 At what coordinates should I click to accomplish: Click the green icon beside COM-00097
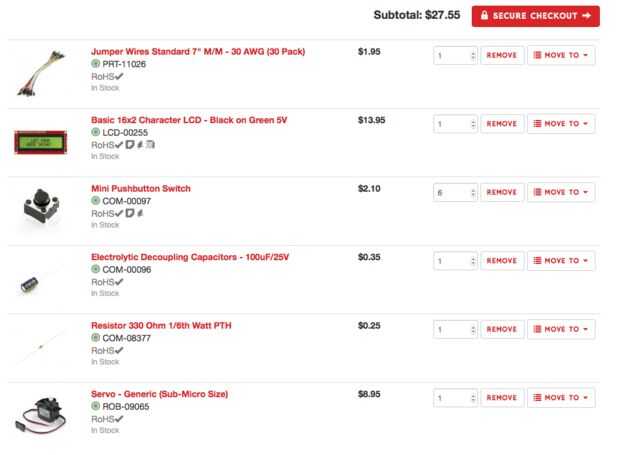95,200
